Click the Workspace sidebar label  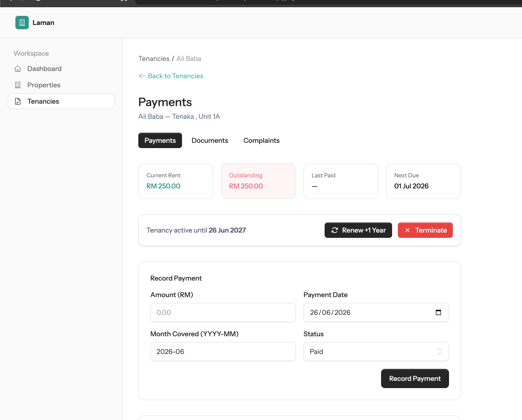point(31,53)
